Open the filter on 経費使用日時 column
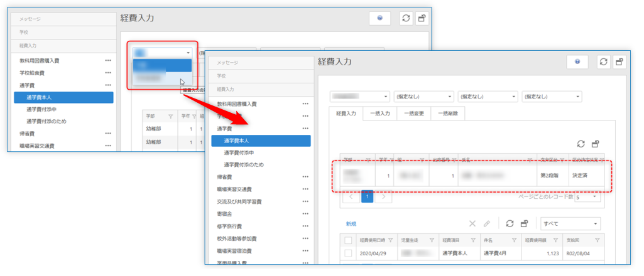 (390, 240)
